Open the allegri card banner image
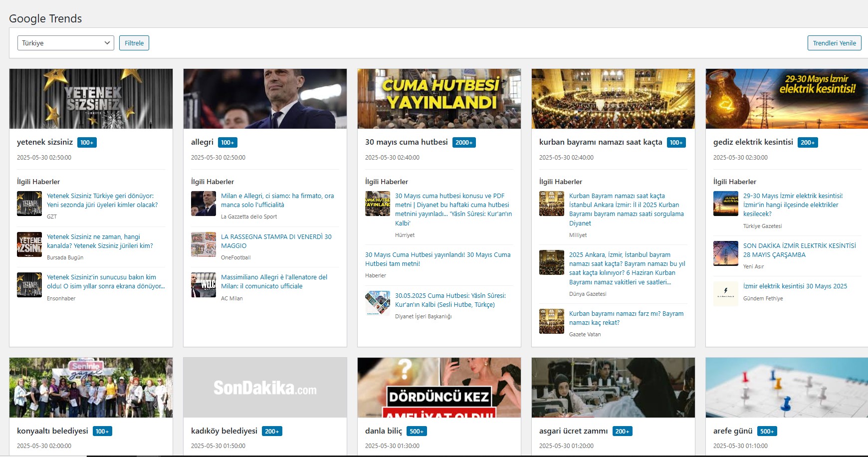This screenshot has height=457, width=868. 265,99
